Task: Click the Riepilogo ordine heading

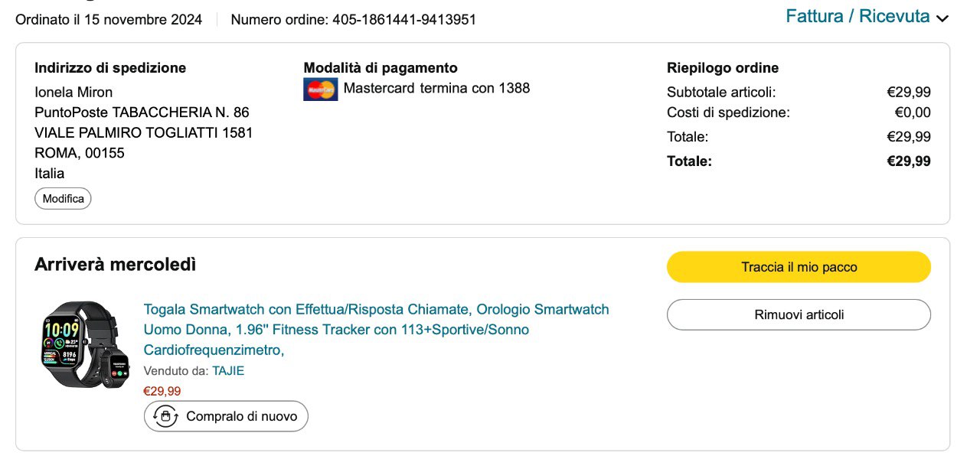Action: click(722, 68)
